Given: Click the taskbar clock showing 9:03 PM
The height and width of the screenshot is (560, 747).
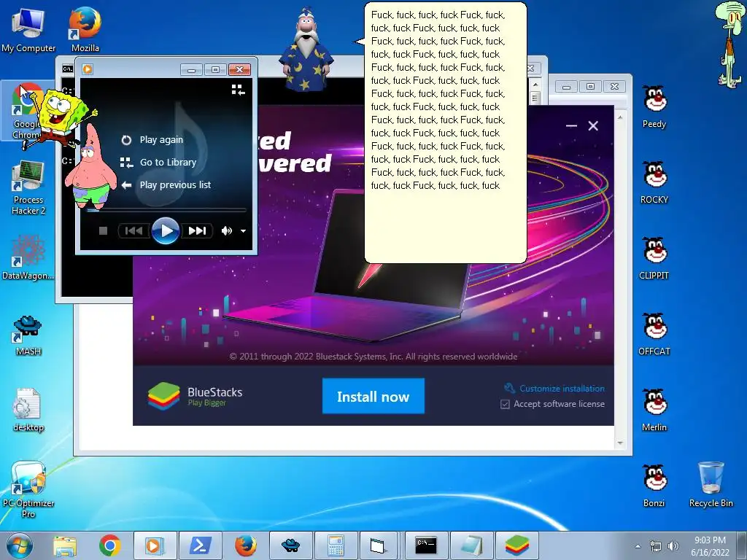Looking at the screenshot, I should tap(710, 546).
